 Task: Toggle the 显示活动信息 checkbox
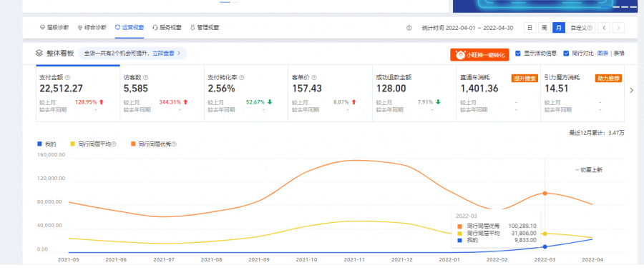point(518,54)
